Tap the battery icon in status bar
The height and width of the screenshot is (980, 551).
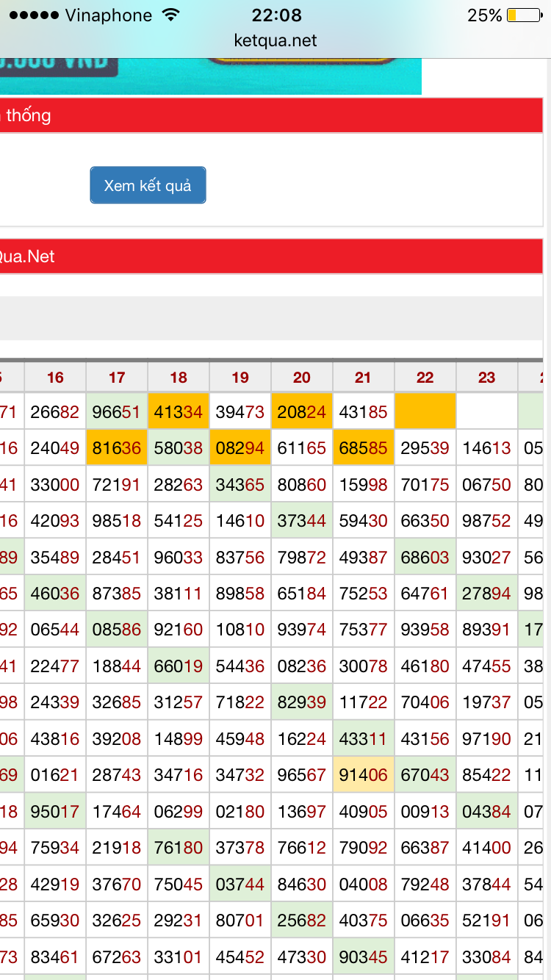(x=523, y=15)
